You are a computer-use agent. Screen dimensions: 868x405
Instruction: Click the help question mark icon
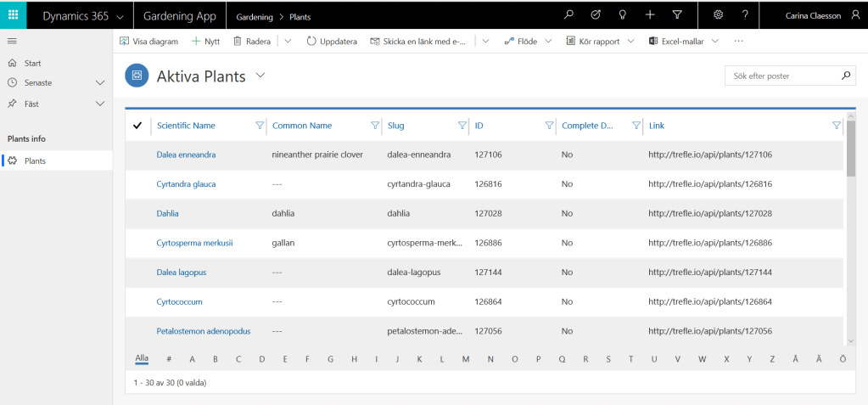tap(745, 15)
